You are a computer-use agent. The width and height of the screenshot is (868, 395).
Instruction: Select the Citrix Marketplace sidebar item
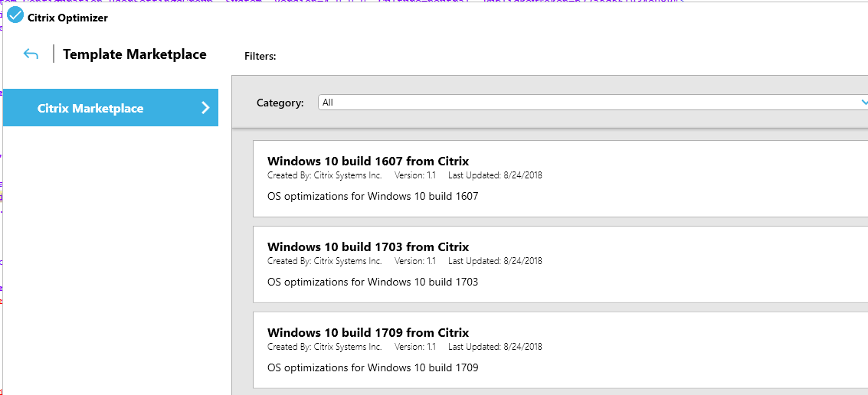pos(90,108)
